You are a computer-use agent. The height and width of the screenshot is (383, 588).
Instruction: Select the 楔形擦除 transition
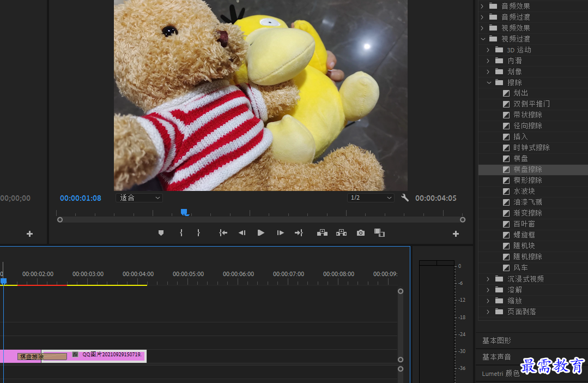[x=528, y=180]
